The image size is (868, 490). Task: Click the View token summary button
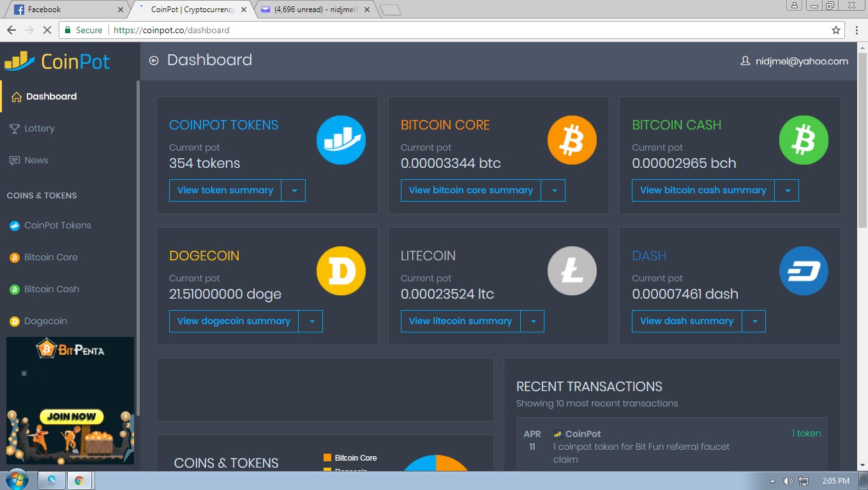click(x=225, y=190)
